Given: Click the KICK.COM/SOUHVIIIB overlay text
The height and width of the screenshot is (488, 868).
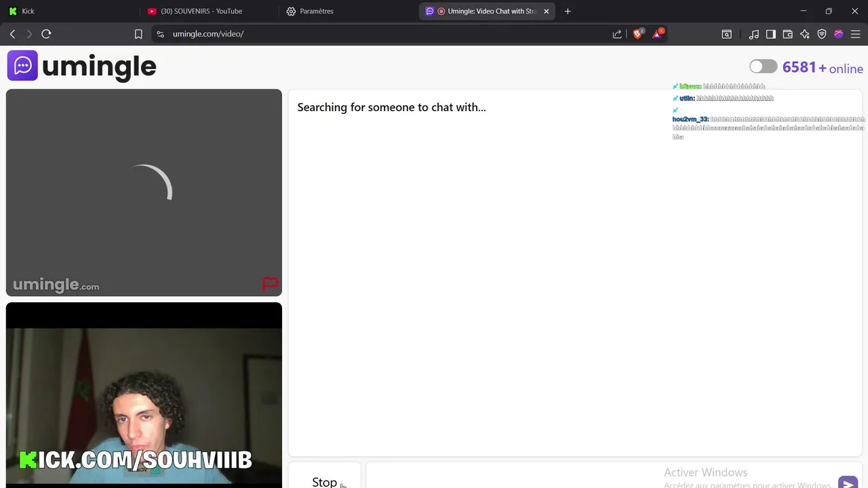Looking at the screenshot, I should click(136, 460).
